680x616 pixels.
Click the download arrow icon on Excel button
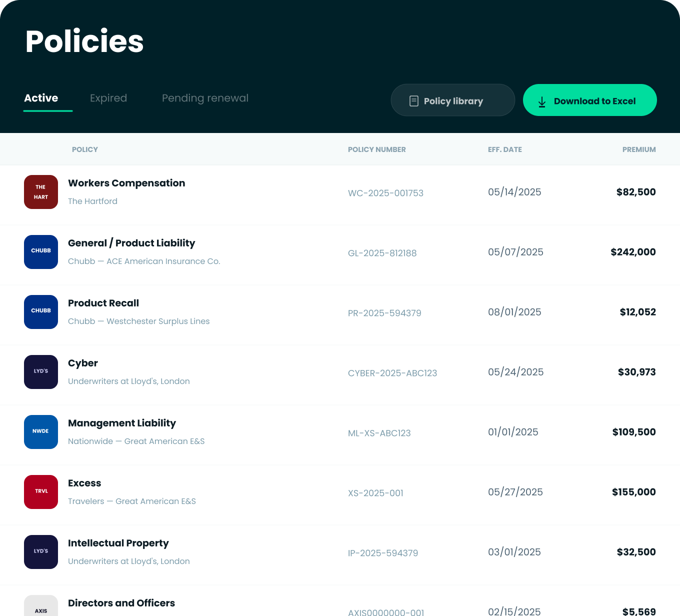click(542, 102)
